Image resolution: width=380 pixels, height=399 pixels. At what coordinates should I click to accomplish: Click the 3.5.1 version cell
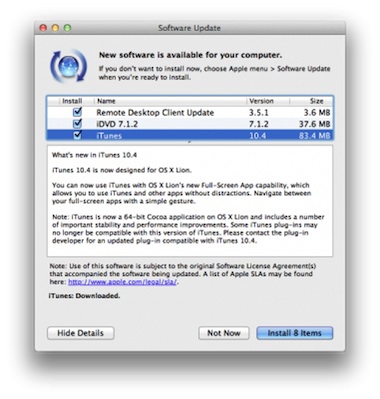(259, 112)
